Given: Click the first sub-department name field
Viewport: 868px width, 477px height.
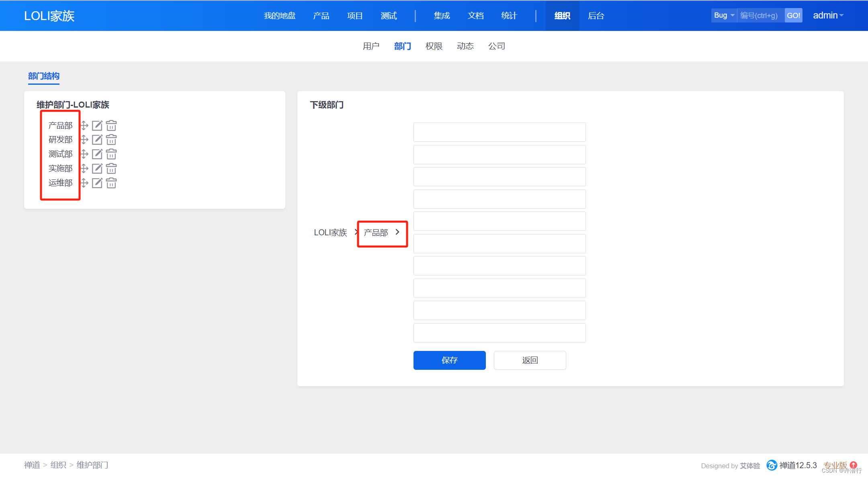Looking at the screenshot, I should [x=500, y=132].
